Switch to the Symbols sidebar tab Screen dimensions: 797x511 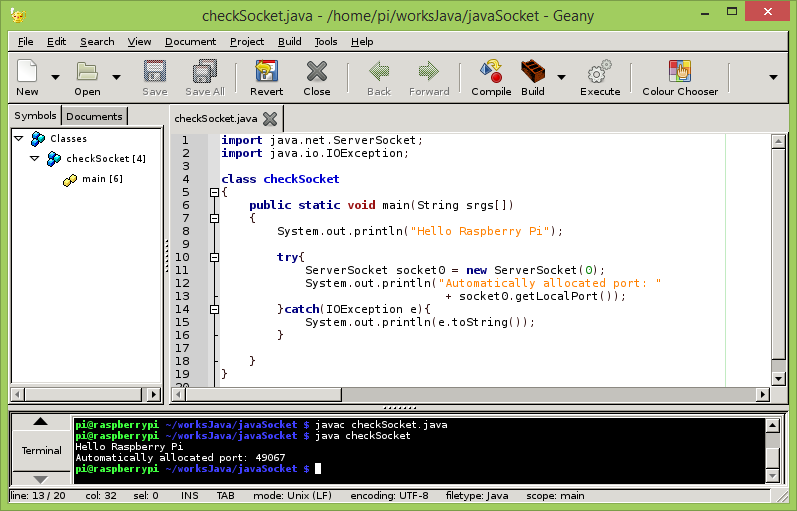pyautogui.click(x=35, y=115)
